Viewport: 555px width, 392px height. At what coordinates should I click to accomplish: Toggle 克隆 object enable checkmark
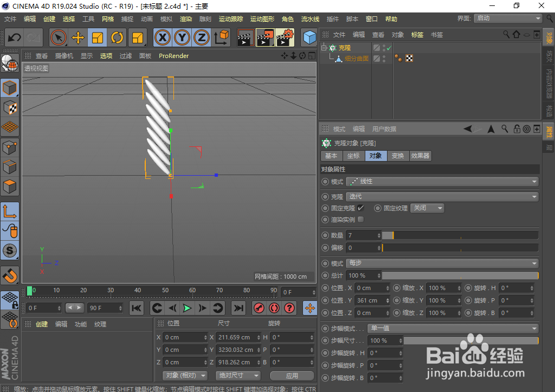tap(389, 48)
